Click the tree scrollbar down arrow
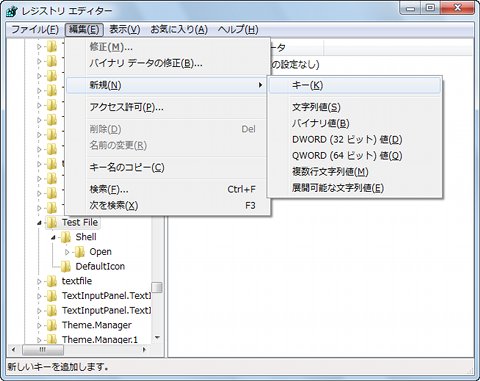Viewport: 480px width, 381px height. (157, 338)
